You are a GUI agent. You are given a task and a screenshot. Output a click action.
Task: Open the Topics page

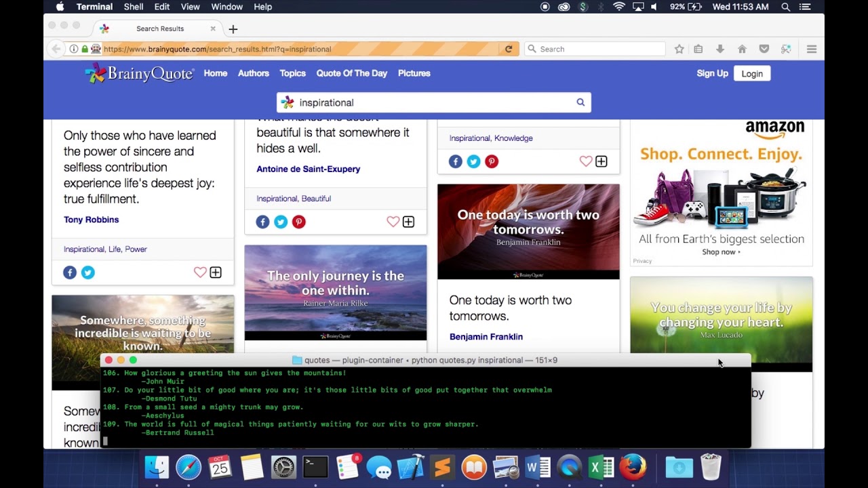coord(293,73)
